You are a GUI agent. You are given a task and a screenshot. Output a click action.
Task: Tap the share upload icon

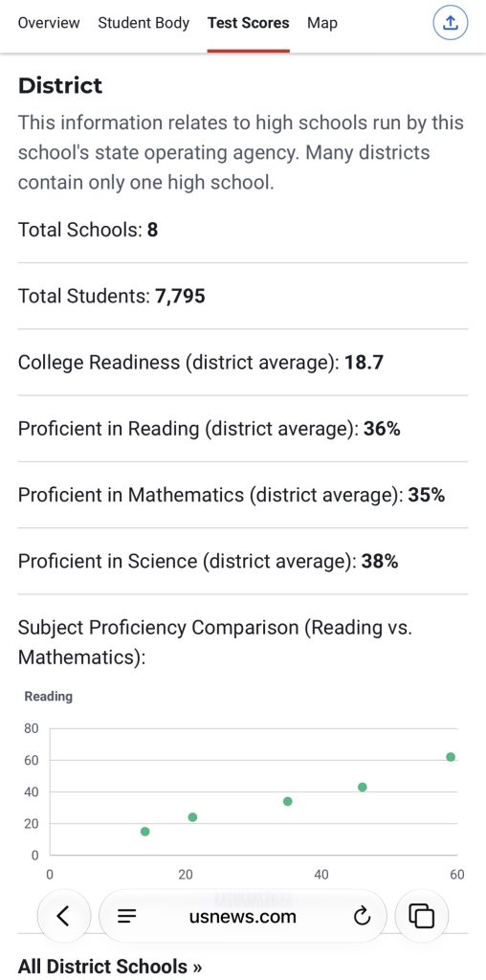[451, 23]
